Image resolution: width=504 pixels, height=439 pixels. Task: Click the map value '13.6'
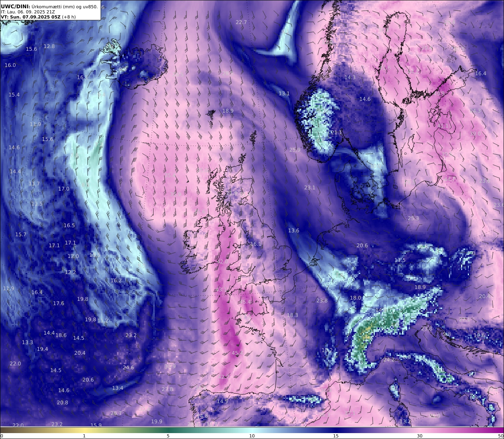tap(294, 231)
